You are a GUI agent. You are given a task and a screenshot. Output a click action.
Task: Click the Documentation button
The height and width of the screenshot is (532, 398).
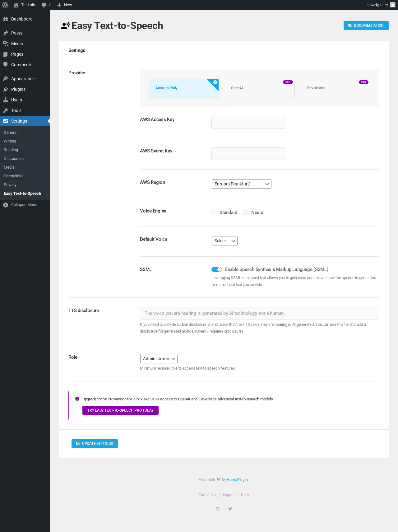point(366,26)
